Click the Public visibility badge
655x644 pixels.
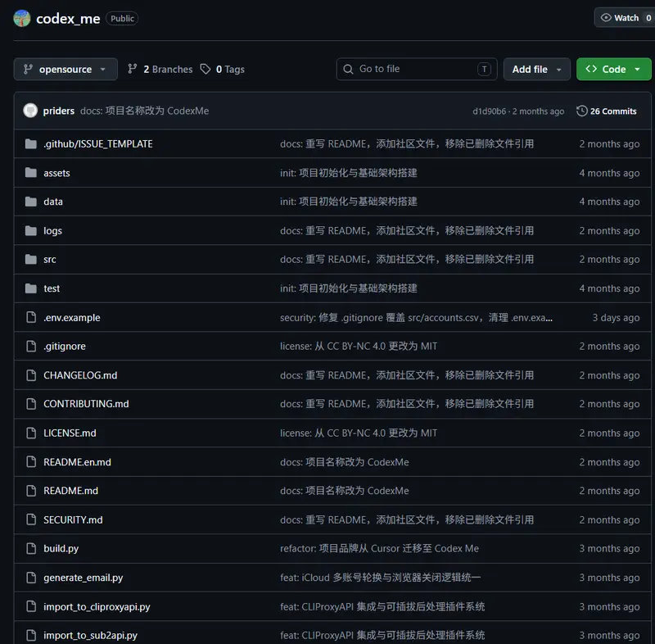122,18
